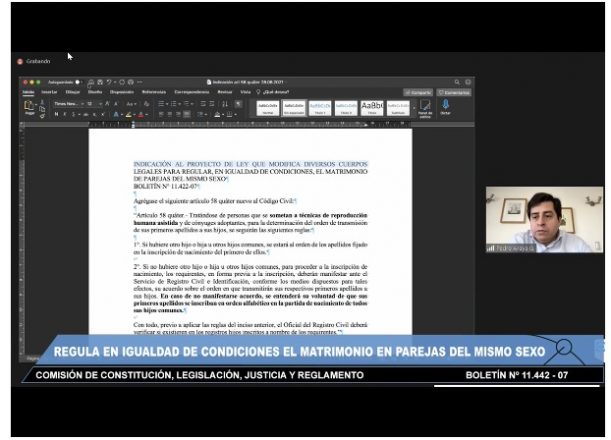Switch to the Insertar tab

coord(49,92)
